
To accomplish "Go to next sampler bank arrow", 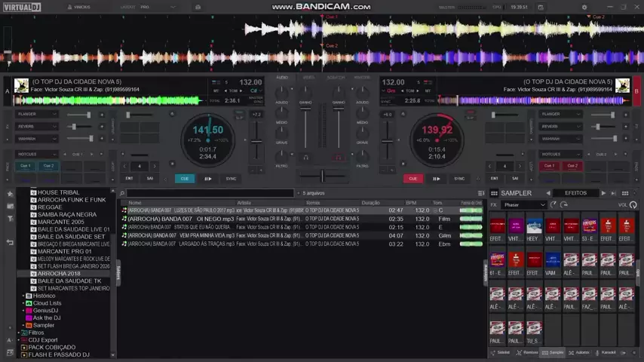I will pyautogui.click(x=603, y=194).
